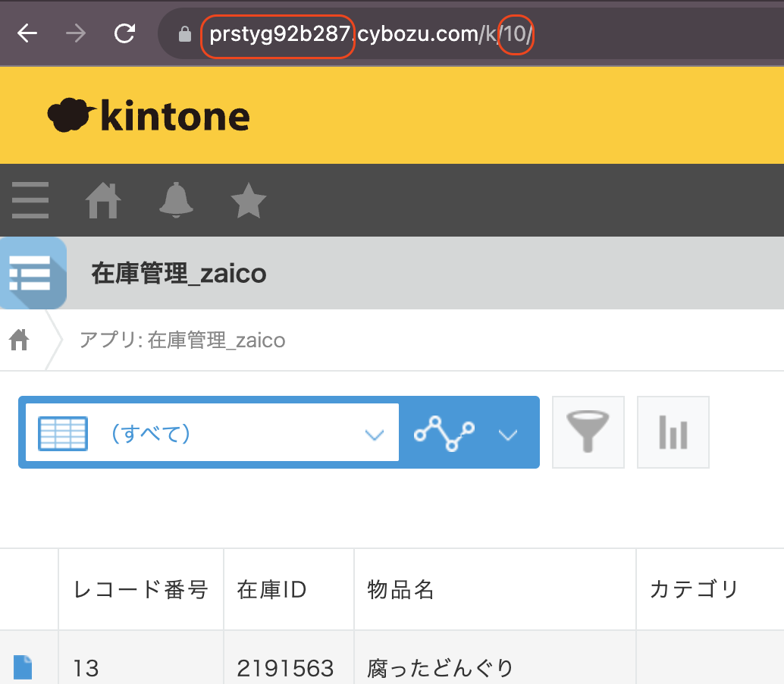Screen dimensions: 784x684
Task: Click breadcrumb アプリ: 在庫管理_zaico
Action: [183, 340]
